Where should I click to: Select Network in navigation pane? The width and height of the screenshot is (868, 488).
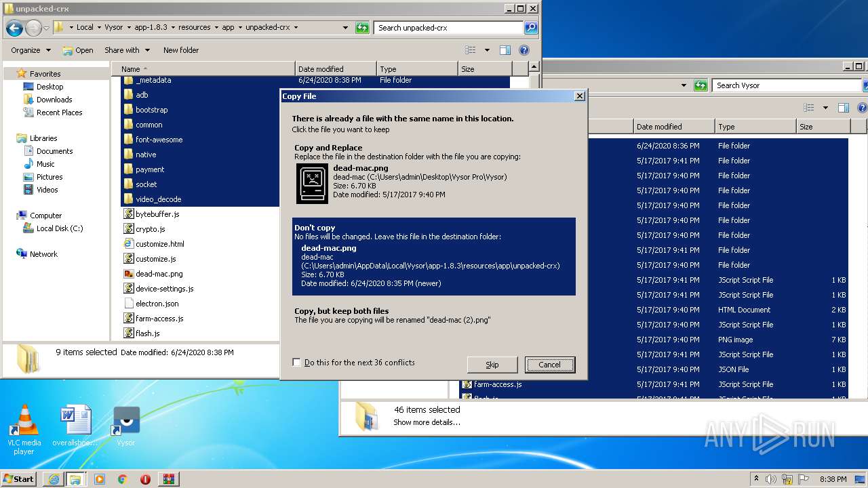coord(37,254)
